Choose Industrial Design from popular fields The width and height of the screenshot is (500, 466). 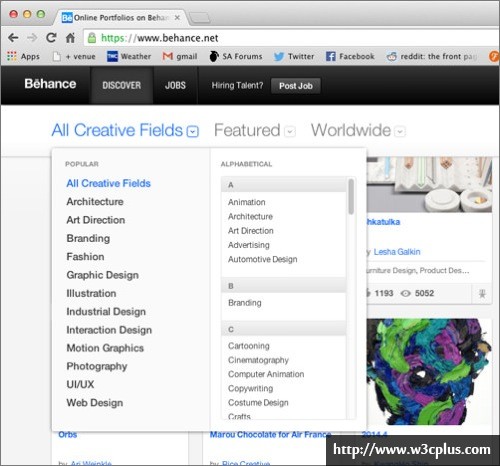point(106,312)
